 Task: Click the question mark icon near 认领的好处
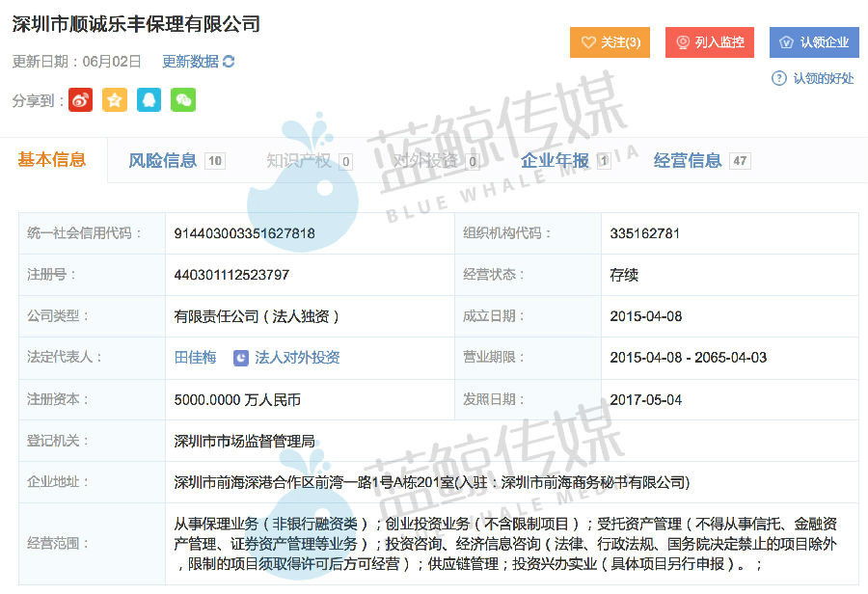(x=779, y=78)
